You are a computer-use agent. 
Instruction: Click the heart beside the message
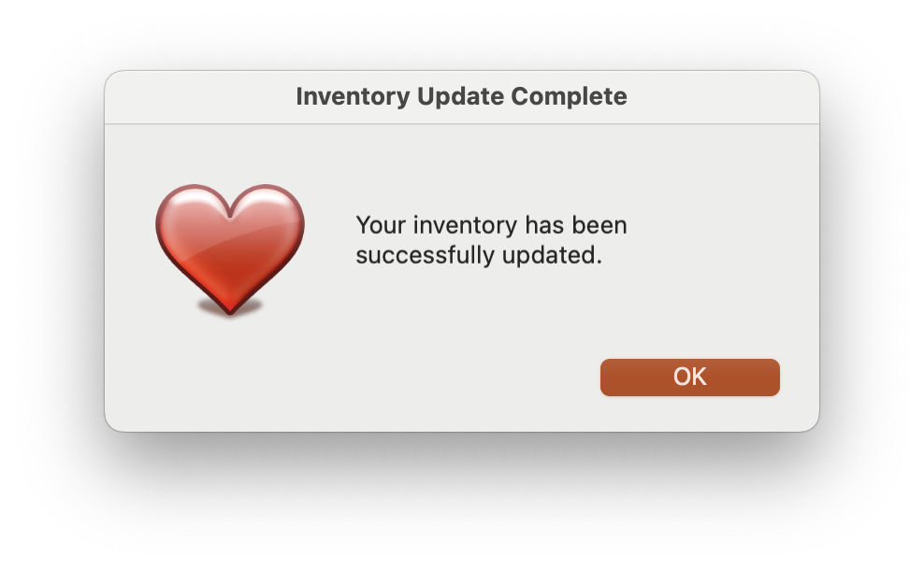[229, 248]
